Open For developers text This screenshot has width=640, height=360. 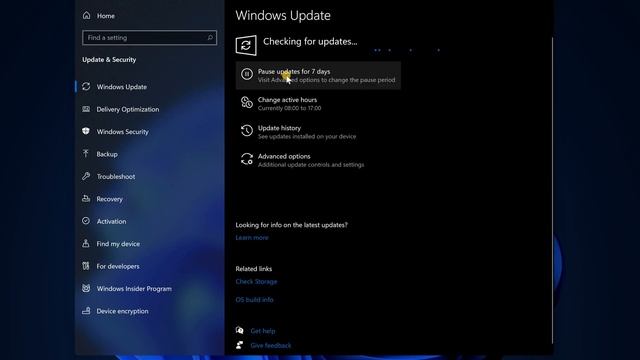[118, 267]
